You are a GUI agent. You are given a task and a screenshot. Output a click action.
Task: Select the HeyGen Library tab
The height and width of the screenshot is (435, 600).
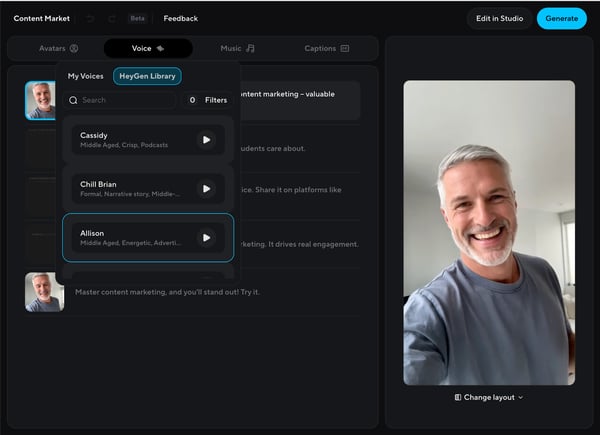[x=146, y=76]
